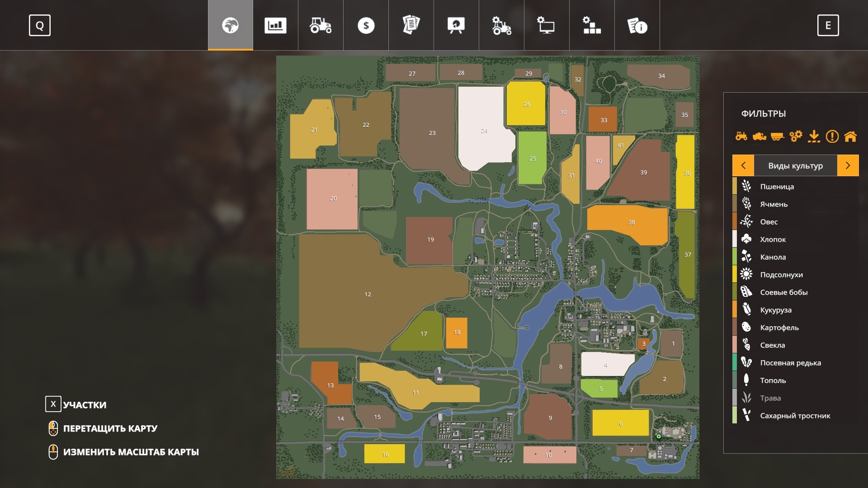Click the Кукуруза orange color swatch
The height and width of the screenshot is (488, 868).
click(x=734, y=310)
